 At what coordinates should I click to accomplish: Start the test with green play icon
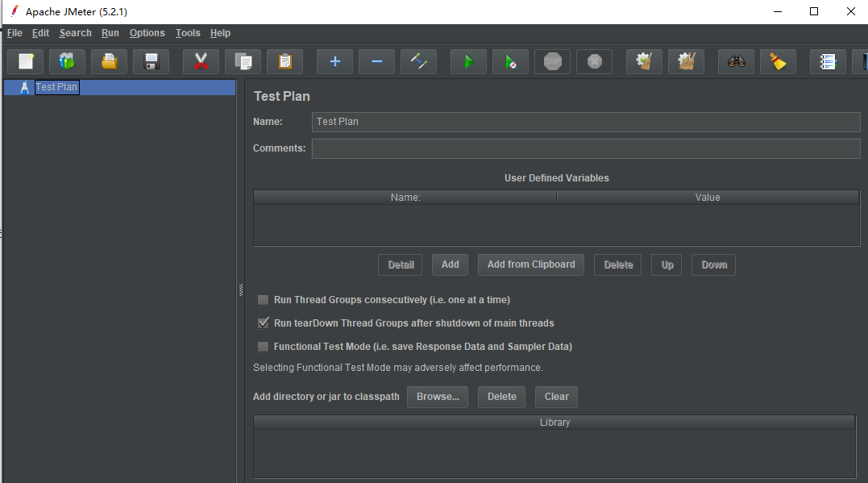tap(468, 61)
